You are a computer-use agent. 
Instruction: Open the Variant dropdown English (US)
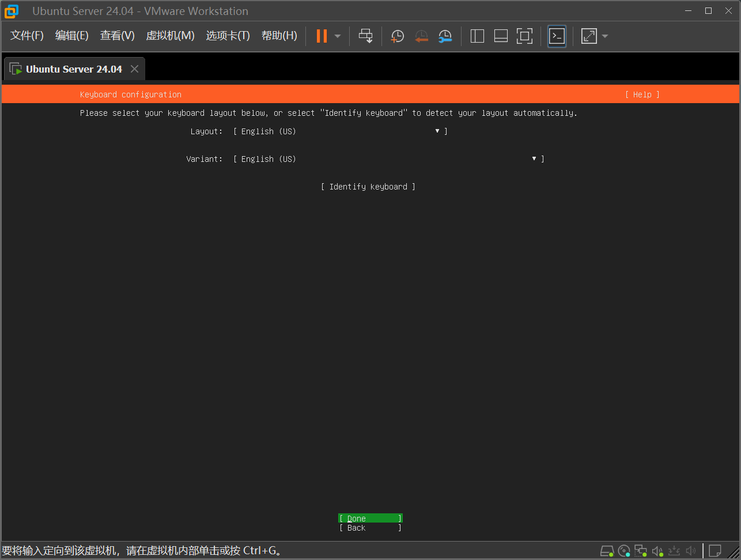[x=389, y=159]
